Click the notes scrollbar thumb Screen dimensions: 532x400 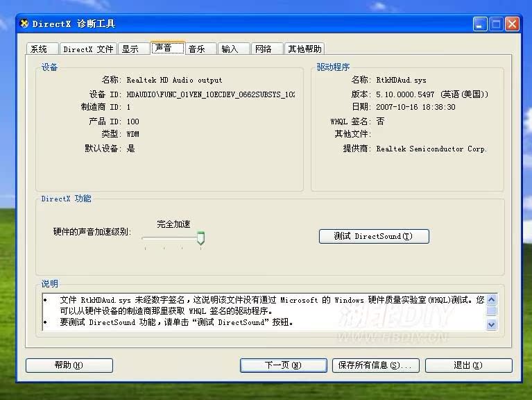click(491, 310)
